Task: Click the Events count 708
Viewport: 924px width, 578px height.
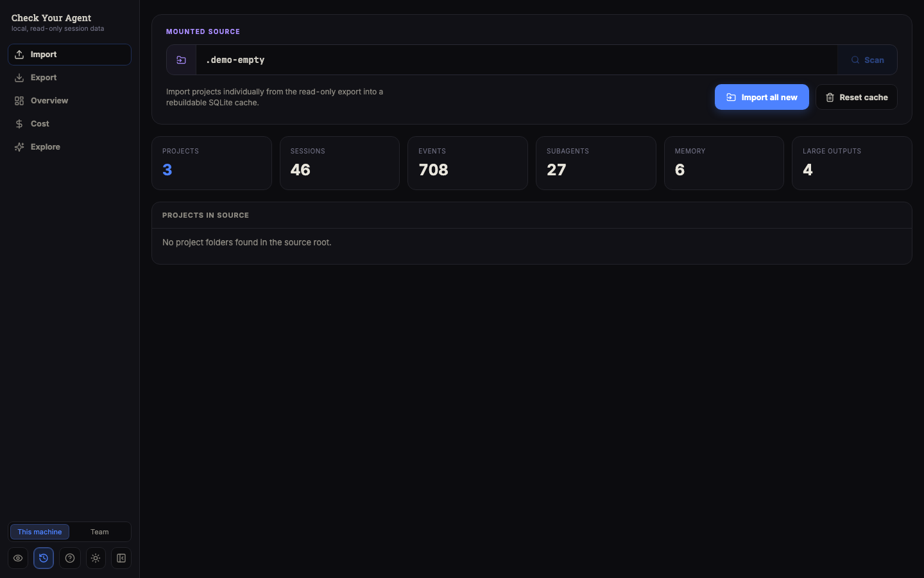Action: [x=434, y=170]
